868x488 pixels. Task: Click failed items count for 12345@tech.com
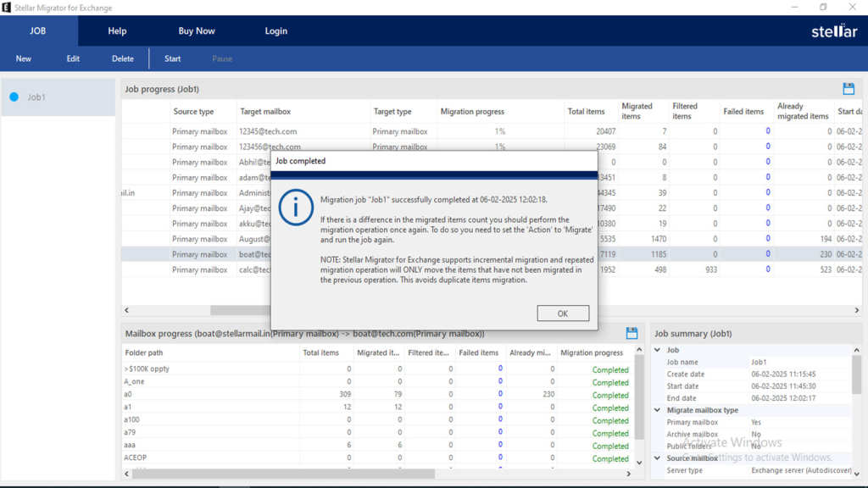coord(768,131)
